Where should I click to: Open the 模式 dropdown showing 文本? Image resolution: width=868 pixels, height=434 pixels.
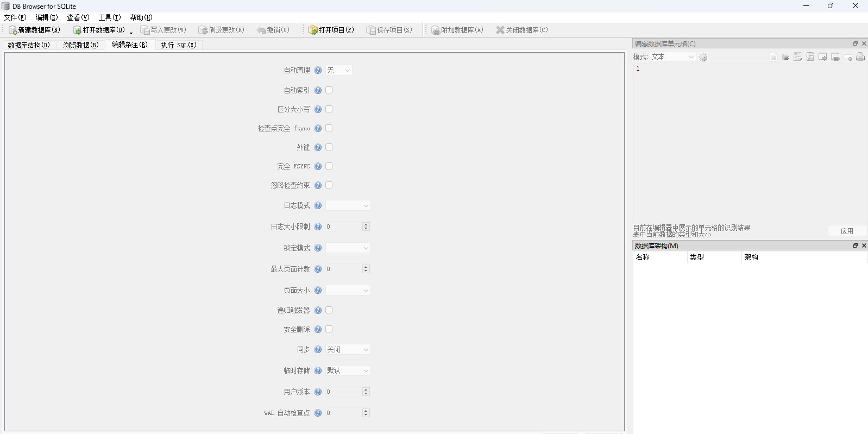coord(672,56)
